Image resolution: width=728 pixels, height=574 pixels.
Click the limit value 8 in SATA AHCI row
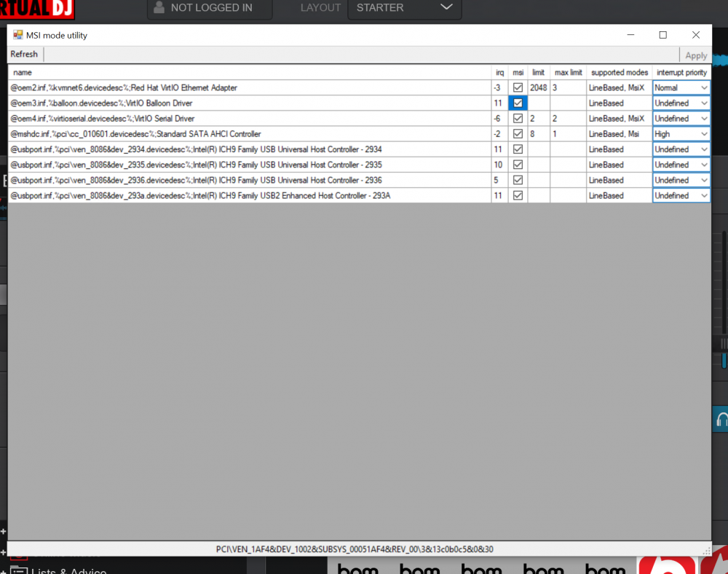pyautogui.click(x=539, y=134)
